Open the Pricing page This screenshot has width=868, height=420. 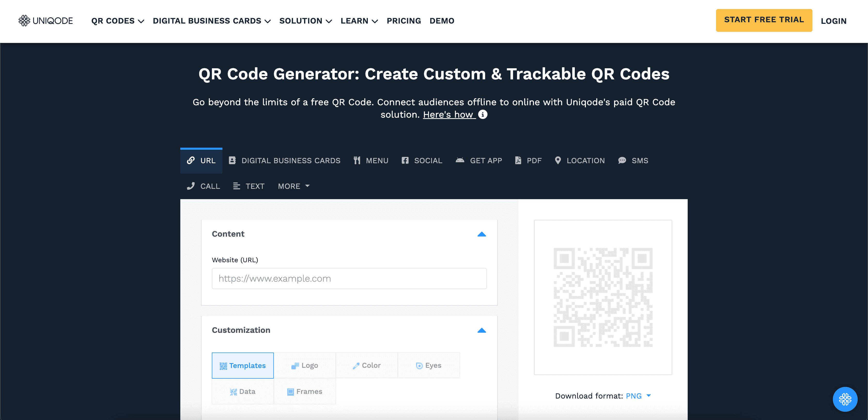click(404, 21)
